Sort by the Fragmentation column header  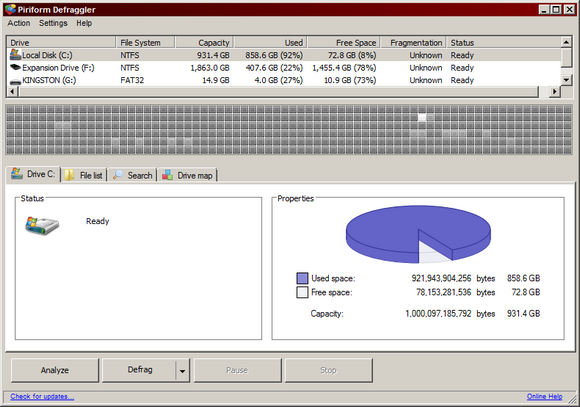pyautogui.click(x=413, y=43)
